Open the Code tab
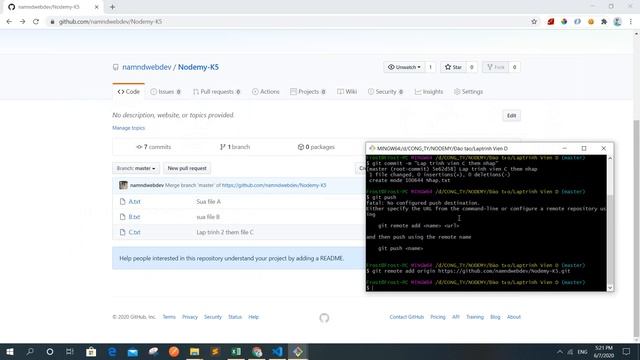Image resolution: width=640 pixels, height=360 pixels. click(129, 92)
